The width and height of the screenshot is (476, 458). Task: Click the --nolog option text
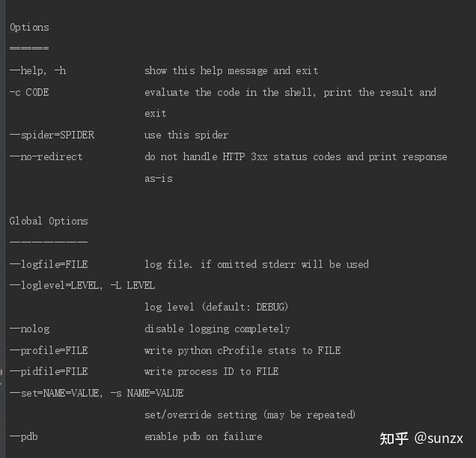[x=30, y=329]
